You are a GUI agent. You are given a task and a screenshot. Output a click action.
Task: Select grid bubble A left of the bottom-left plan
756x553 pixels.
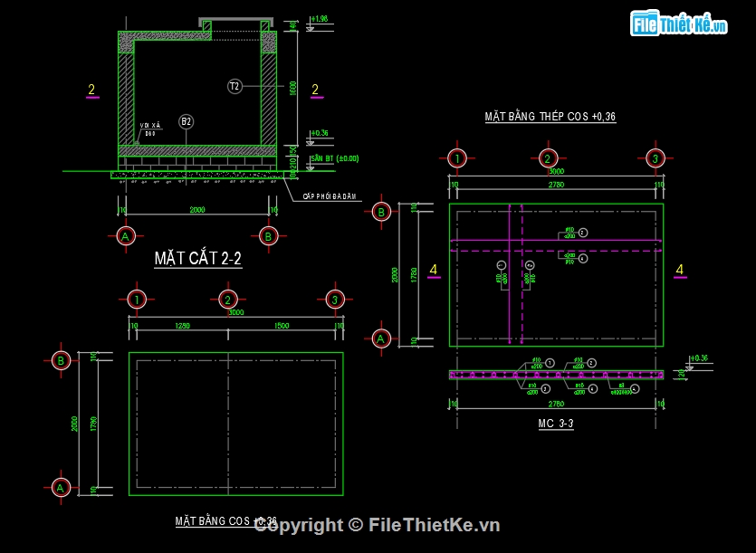(61, 487)
